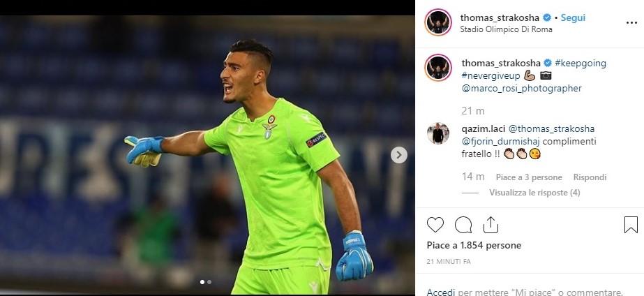The image size is (644, 296).
Task: Open the three-dot more options menu
Action: tap(631, 22)
